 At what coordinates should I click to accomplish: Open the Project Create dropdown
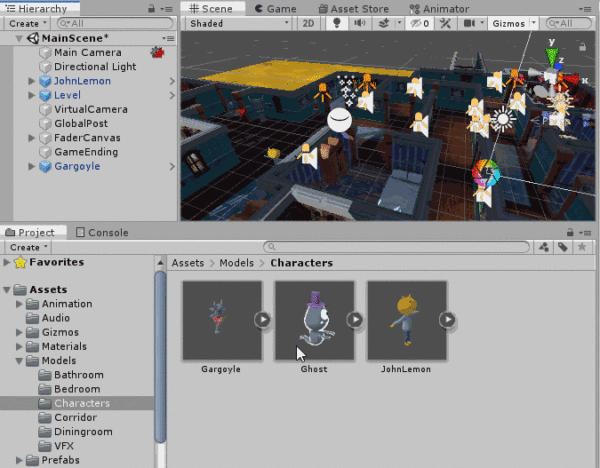pyautogui.click(x=29, y=247)
